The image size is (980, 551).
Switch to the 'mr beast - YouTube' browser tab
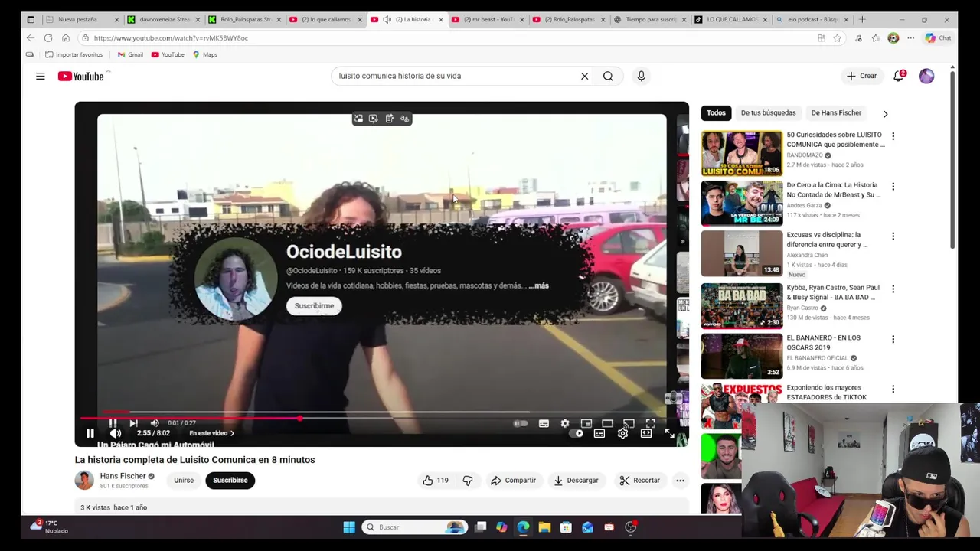(x=487, y=19)
